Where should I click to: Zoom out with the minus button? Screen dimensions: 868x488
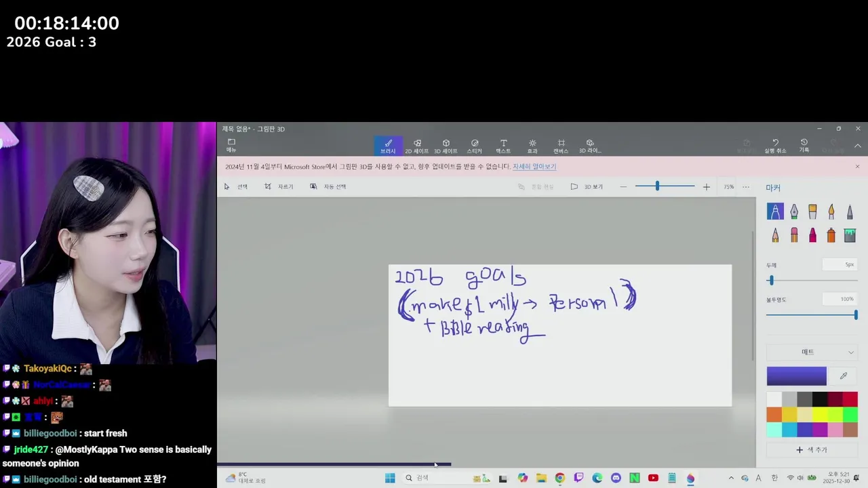click(623, 186)
